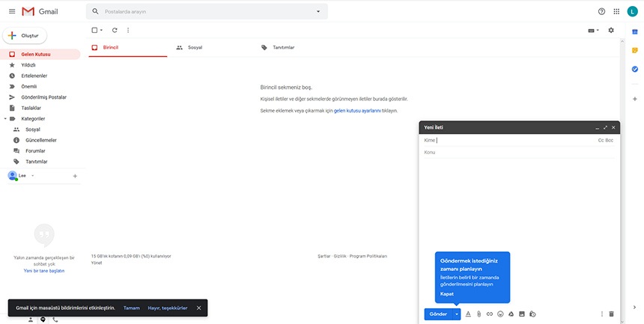Open Gönderilmiş Postalar folder
This screenshot has width=644, height=324.
[40, 97]
